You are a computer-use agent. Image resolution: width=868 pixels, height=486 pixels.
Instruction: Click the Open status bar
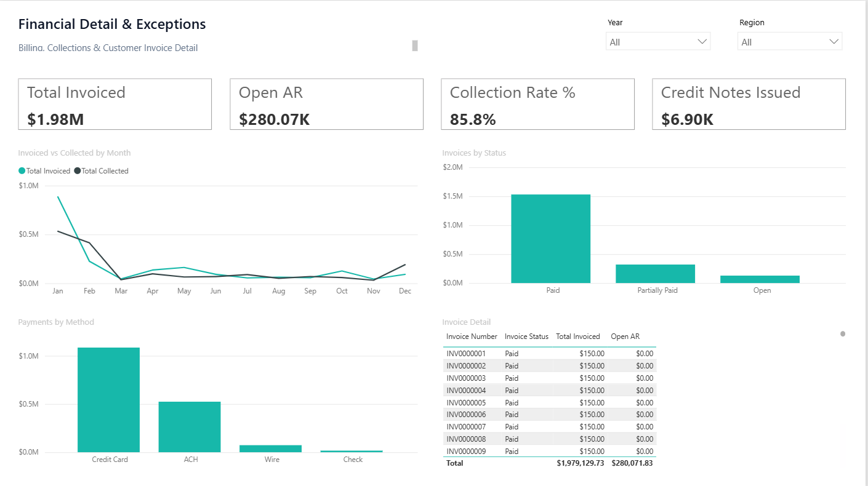pos(760,279)
